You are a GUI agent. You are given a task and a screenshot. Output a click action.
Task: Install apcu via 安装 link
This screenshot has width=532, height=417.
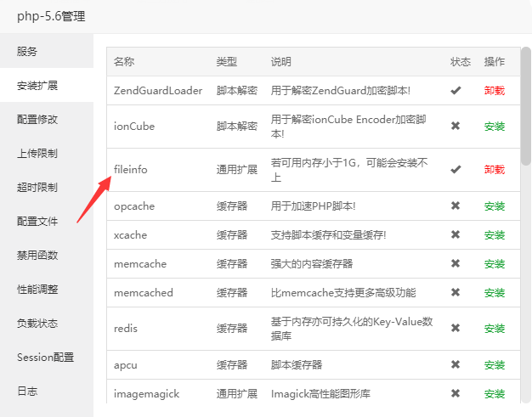tap(495, 365)
